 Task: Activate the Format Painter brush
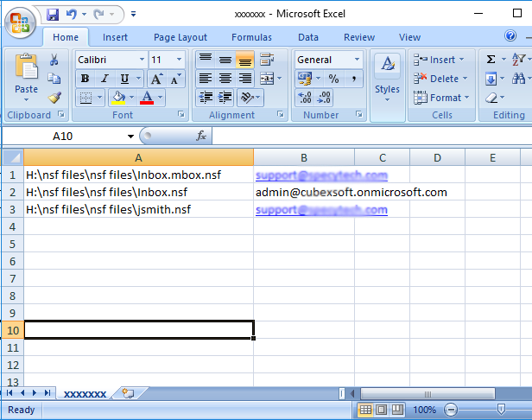click(x=54, y=98)
